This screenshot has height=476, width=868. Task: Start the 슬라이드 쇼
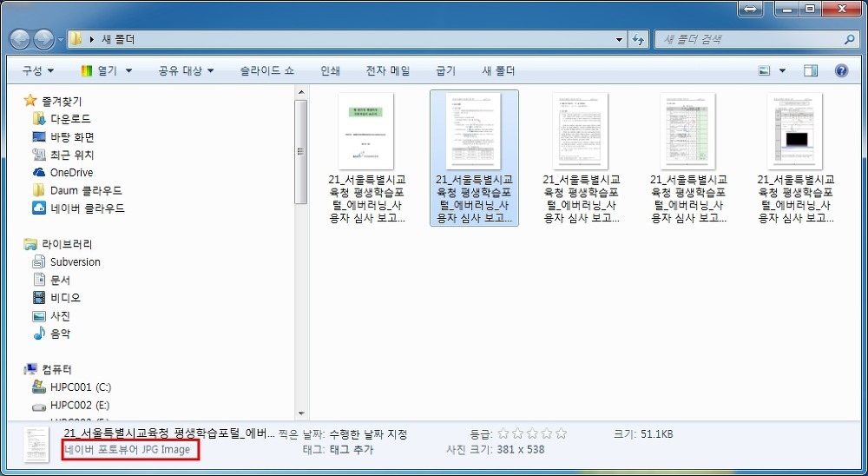click(x=266, y=71)
